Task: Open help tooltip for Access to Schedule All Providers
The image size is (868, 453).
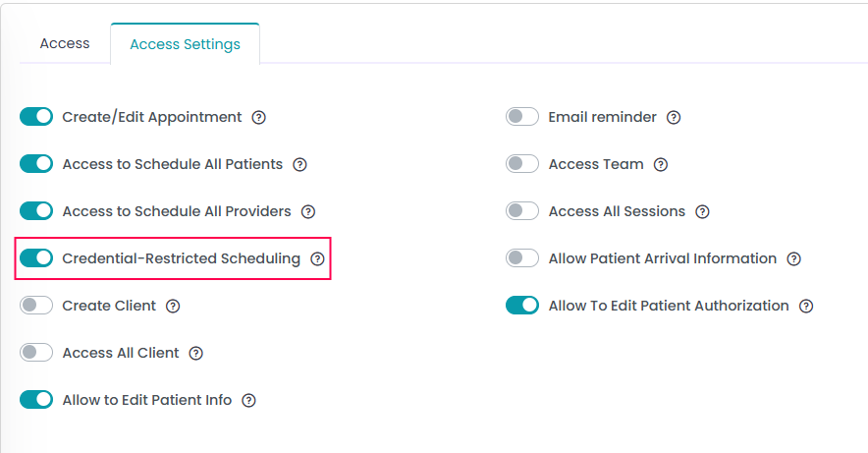Action: tap(308, 211)
